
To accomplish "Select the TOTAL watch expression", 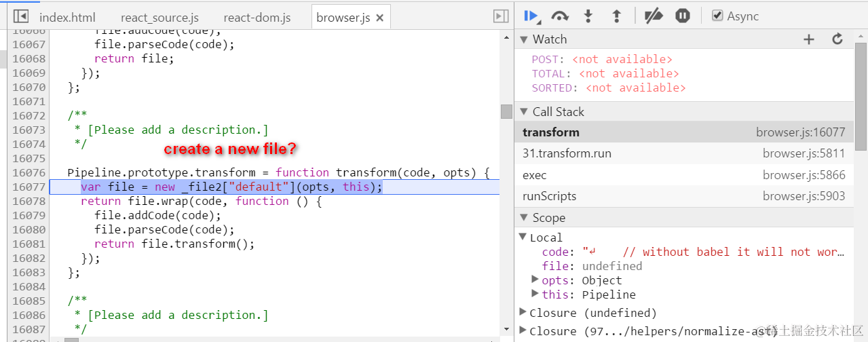I will coord(605,74).
